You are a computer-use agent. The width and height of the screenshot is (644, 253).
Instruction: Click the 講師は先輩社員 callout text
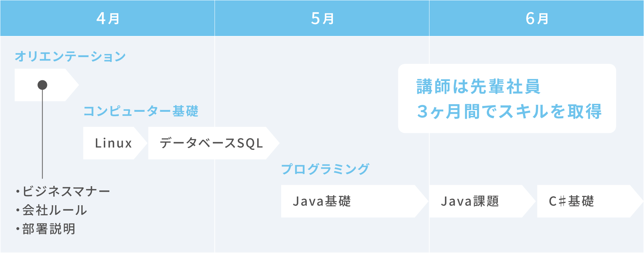pyautogui.click(x=478, y=87)
